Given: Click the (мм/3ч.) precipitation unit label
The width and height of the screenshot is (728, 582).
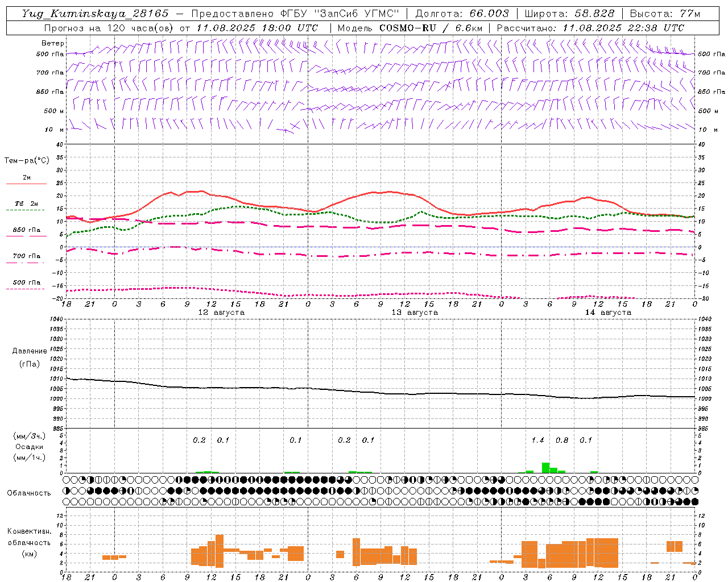Looking at the screenshot, I should pyautogui.click(x=29, y=436).
